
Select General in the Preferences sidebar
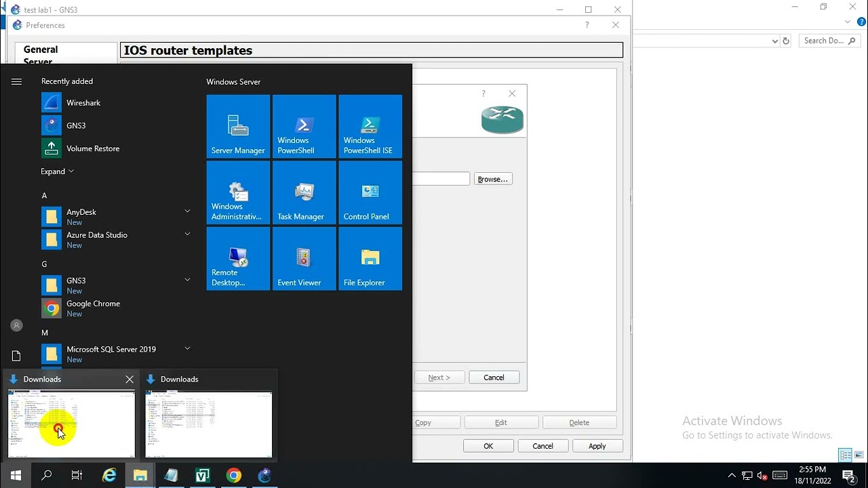pos(41,49)
